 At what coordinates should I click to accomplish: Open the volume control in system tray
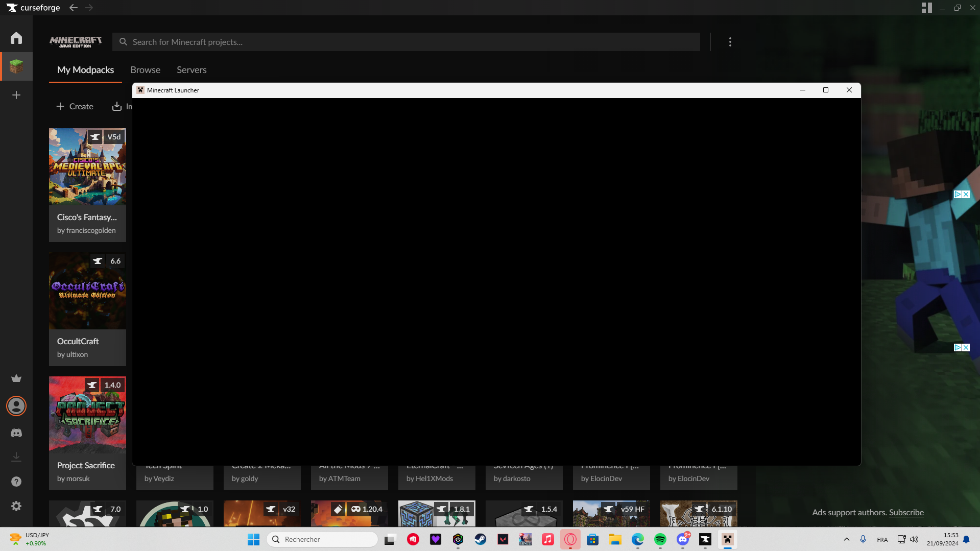point(914,539)
